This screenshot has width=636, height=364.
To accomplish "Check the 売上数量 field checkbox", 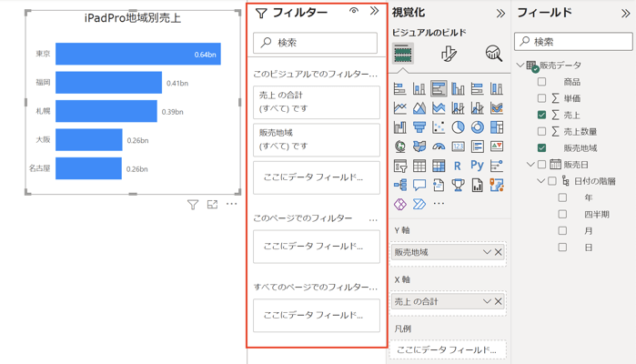I will (x=541, y=131).
